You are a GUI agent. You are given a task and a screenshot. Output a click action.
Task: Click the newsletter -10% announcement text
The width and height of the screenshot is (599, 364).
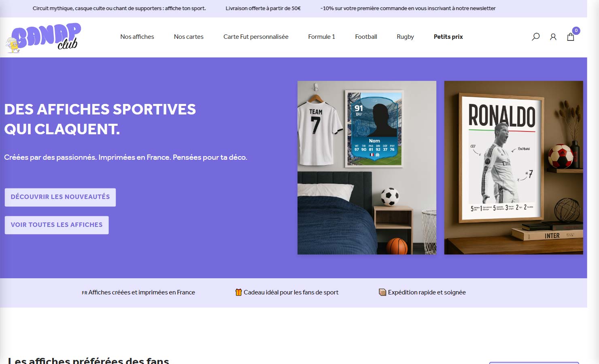[408, 8]
